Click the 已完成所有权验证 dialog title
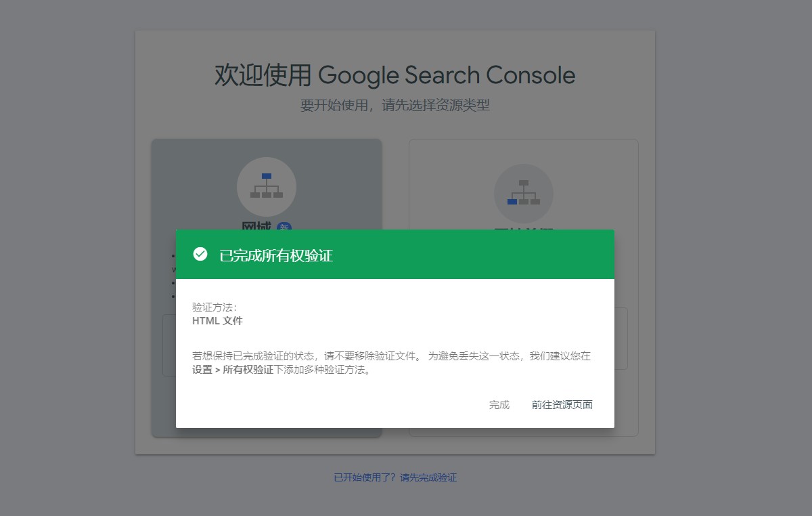The width and height of the screenshot is (812, 516). click(x=276, y=255)
